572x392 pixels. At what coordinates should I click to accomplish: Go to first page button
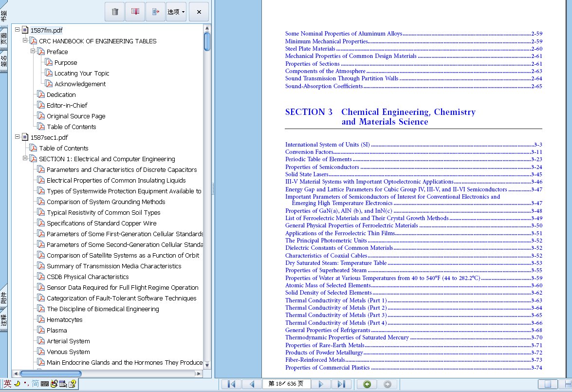[x=231, y=384]
